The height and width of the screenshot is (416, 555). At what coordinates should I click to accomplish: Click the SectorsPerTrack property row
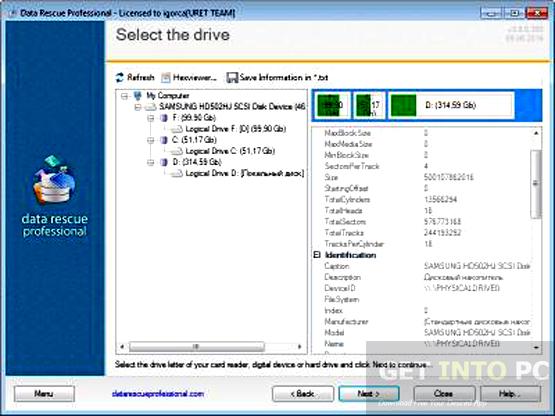click(421, 166)
